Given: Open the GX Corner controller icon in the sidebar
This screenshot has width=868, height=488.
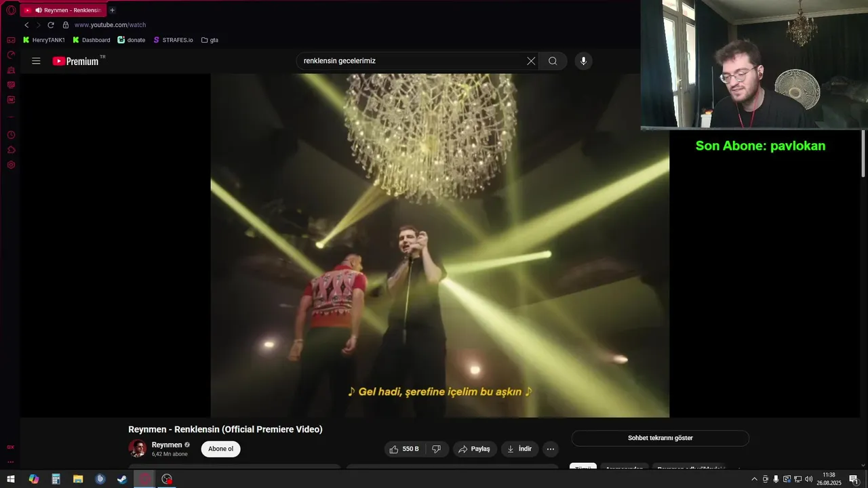Looking at the screenshot, I should click(11, 40).
